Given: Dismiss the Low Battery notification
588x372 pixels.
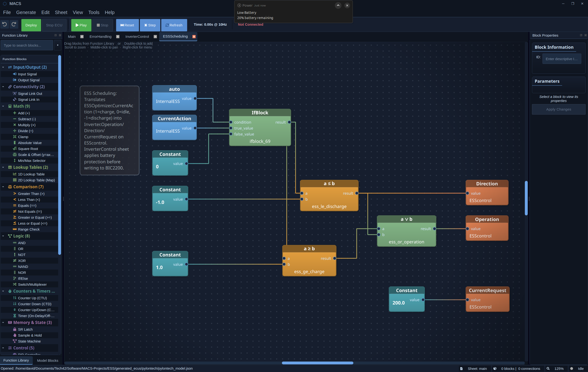Looking at the screenshot, I should 347,5.
